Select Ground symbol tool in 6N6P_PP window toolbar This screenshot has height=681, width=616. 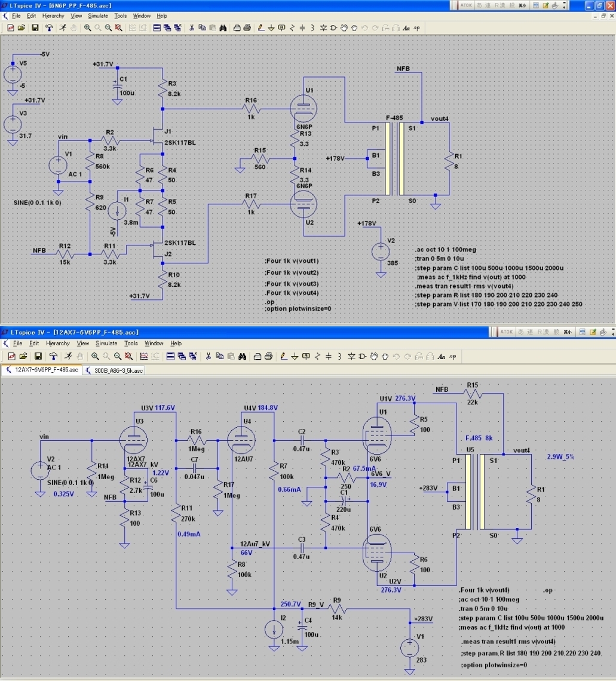(x=271, y=27)
